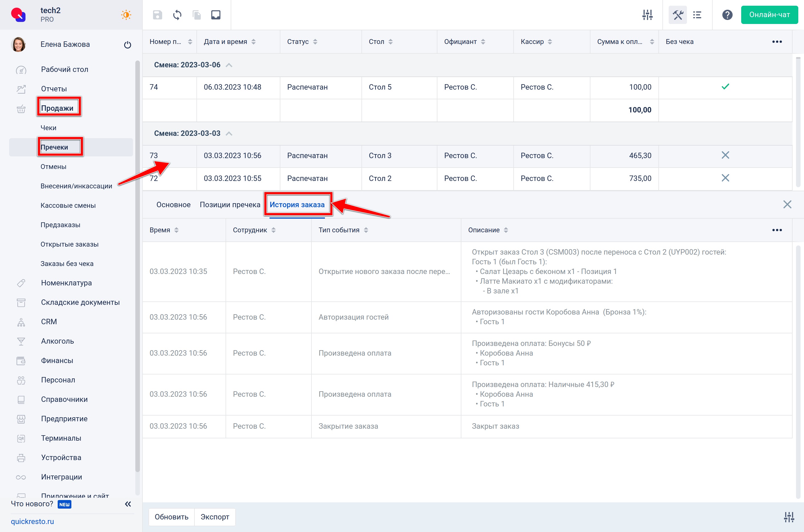
Task: Open Персонал people icon section
Action: [x=21, y=380]
